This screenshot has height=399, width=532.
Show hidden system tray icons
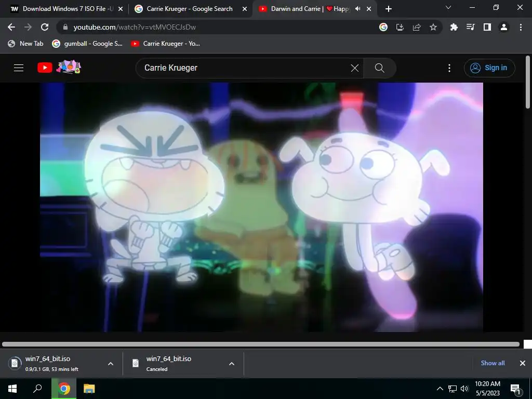click(440, 389)
